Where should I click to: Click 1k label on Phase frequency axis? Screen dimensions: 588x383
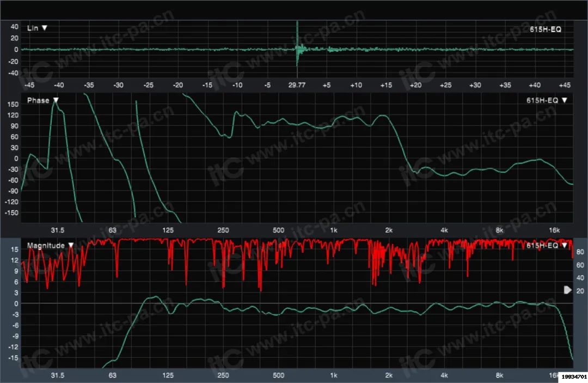(334, 230)
